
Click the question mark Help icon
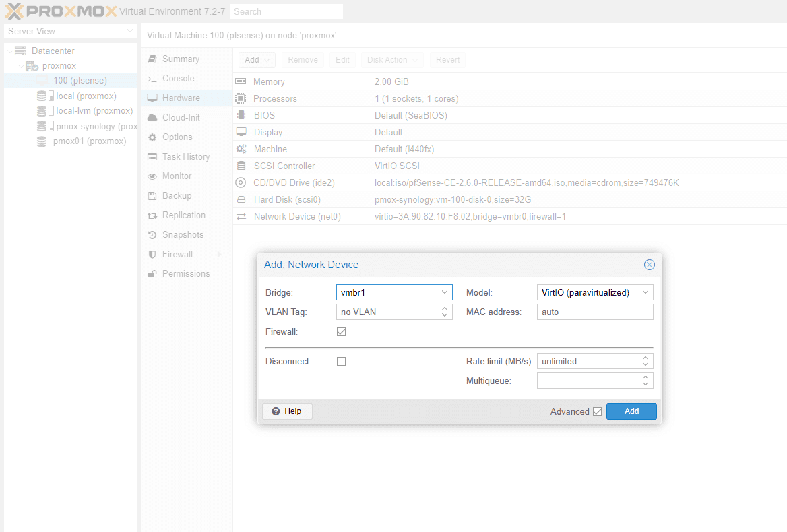[276, 411]
